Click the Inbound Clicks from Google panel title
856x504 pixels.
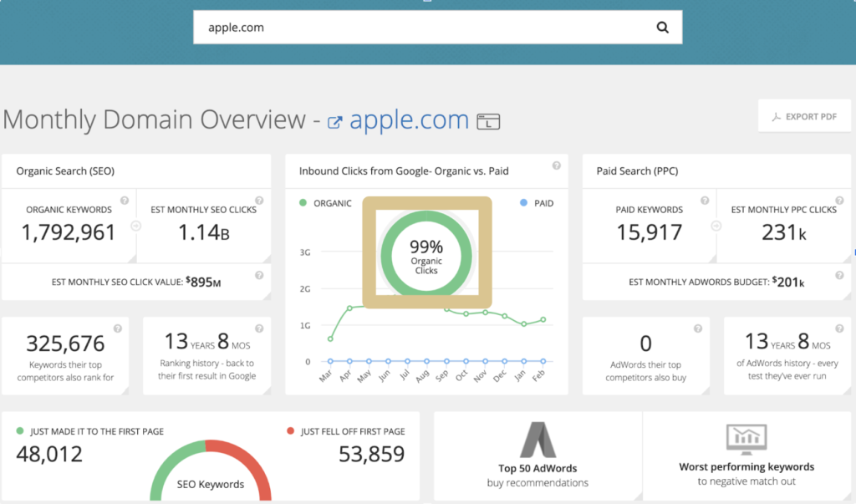[404, 171]
